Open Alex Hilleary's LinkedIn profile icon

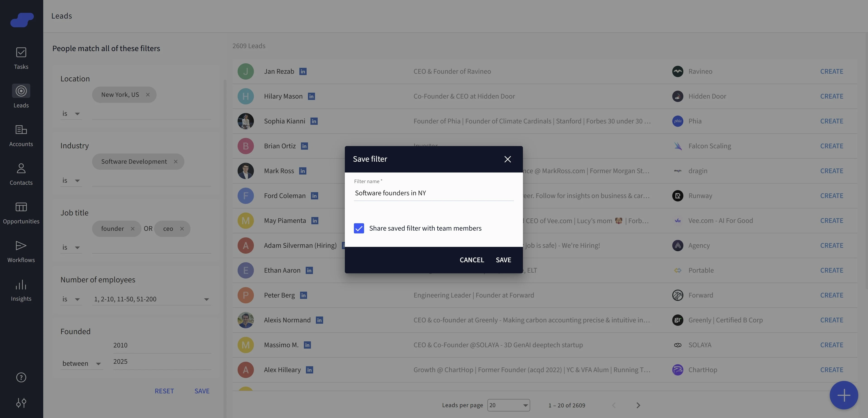309,370
